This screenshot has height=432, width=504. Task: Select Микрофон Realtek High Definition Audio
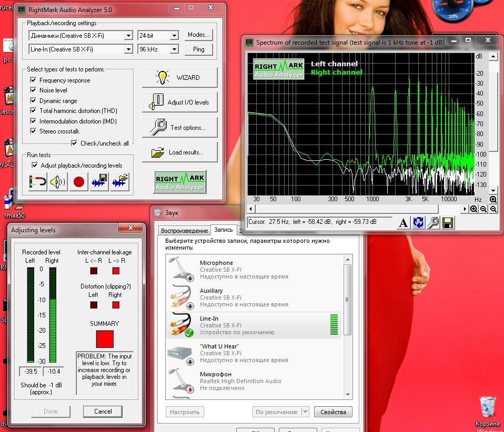253,381
